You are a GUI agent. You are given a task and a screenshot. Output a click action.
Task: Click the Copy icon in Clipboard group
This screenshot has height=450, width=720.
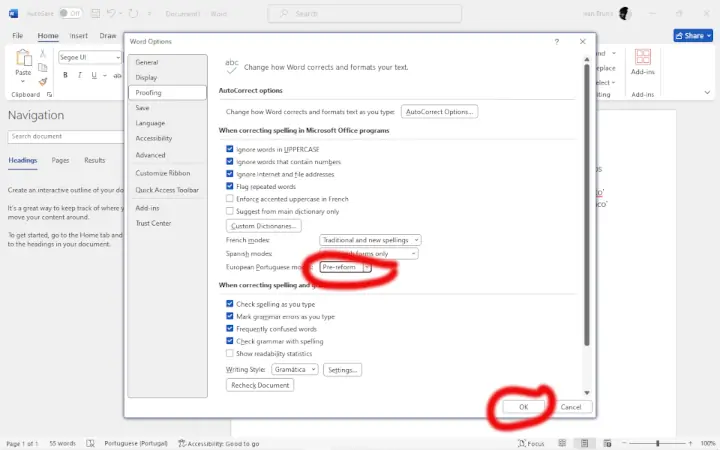coord(43,68)
